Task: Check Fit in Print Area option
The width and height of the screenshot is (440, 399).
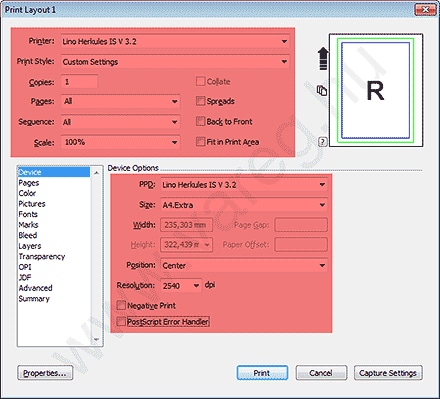Action: [200, 142]
